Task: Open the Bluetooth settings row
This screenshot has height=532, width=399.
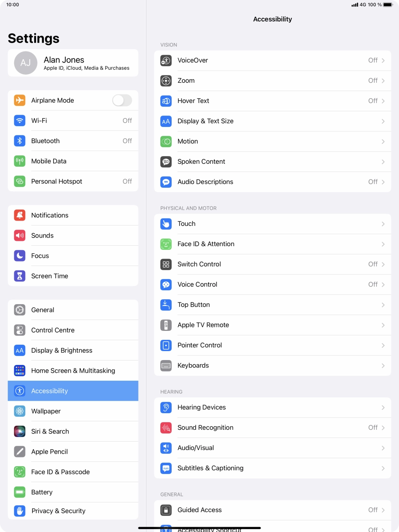Action: 73,141
